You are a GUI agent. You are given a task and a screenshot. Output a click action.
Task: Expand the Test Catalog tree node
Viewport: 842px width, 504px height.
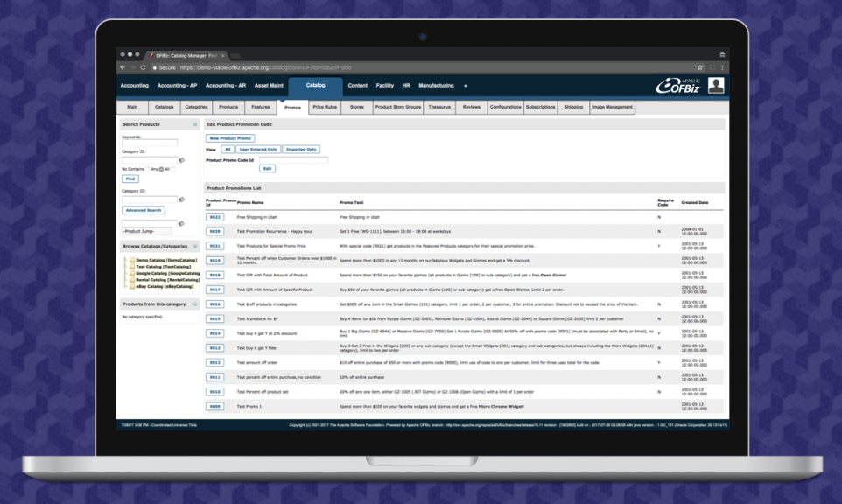pos(125,267)
